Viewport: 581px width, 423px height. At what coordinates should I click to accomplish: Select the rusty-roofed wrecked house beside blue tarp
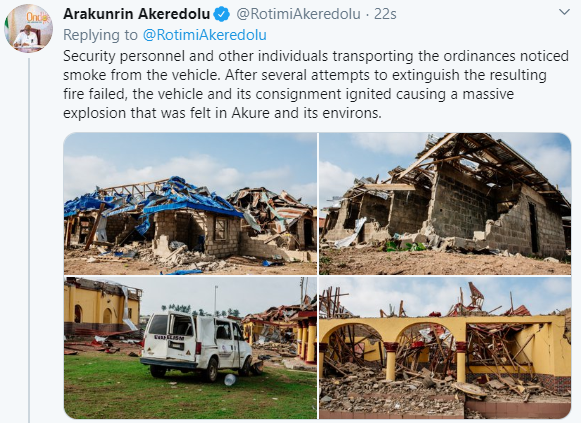(x=274, y=219)
